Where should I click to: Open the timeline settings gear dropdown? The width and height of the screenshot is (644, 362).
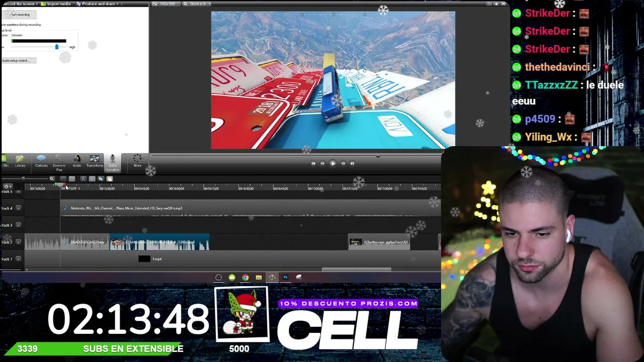coord(8,187)
